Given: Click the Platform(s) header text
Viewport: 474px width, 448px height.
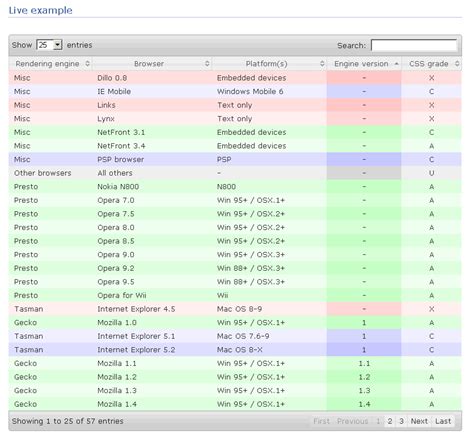Looking at the screenshot, I should (266, 64).
